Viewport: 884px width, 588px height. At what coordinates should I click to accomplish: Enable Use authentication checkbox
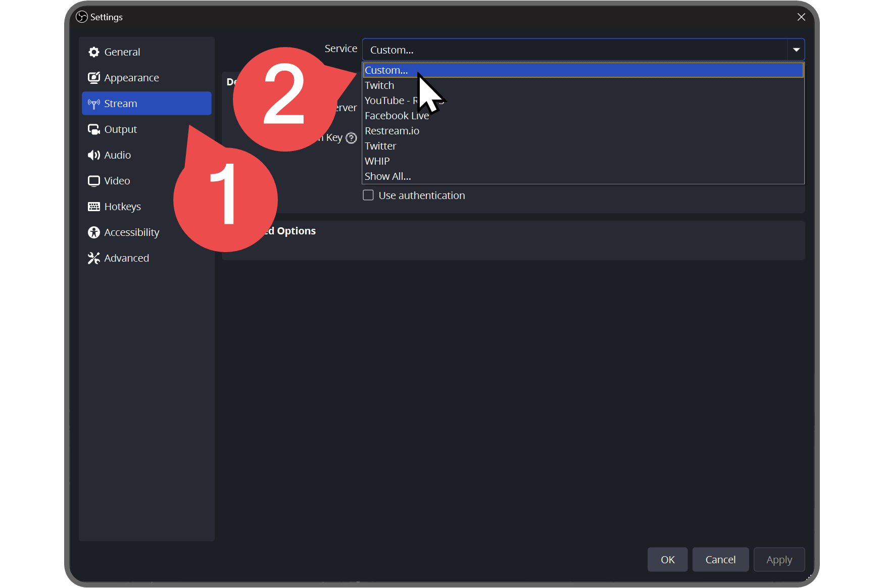click(x=368, y=195)
